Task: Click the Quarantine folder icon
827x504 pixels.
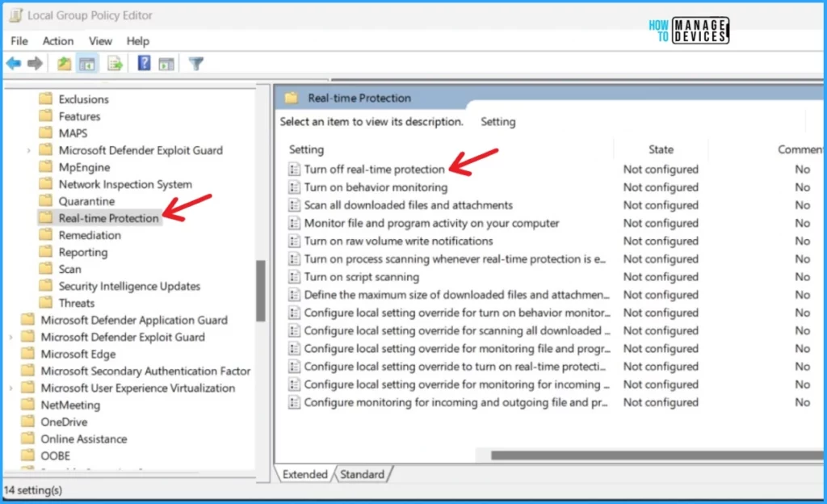Action: 46,200
